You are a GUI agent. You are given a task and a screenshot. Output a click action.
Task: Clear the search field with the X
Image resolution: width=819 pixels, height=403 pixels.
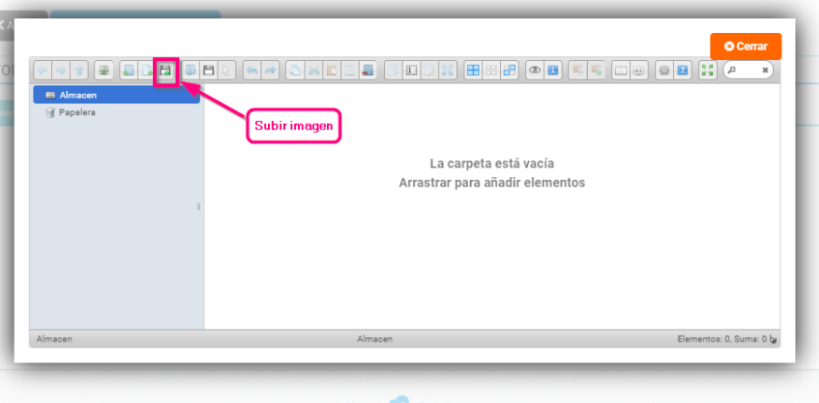point(765,70)
